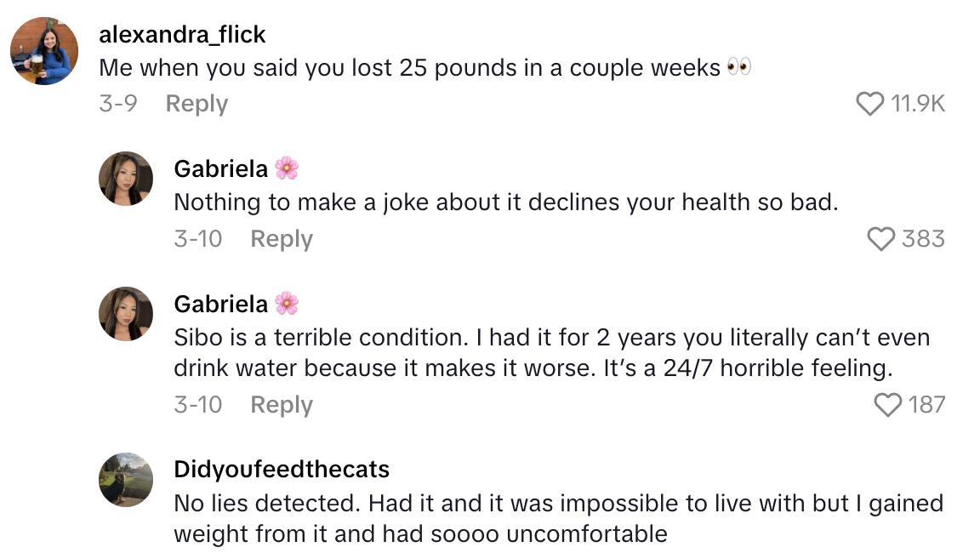Reply to Gabriela's 'Nothing to make a joke' comment
980x553 pixels.
pos(282,239)
